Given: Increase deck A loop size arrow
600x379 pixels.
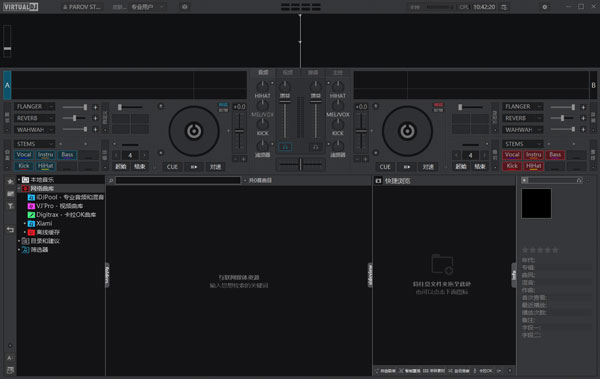Looking at the screenshot, I should point(144,155).
